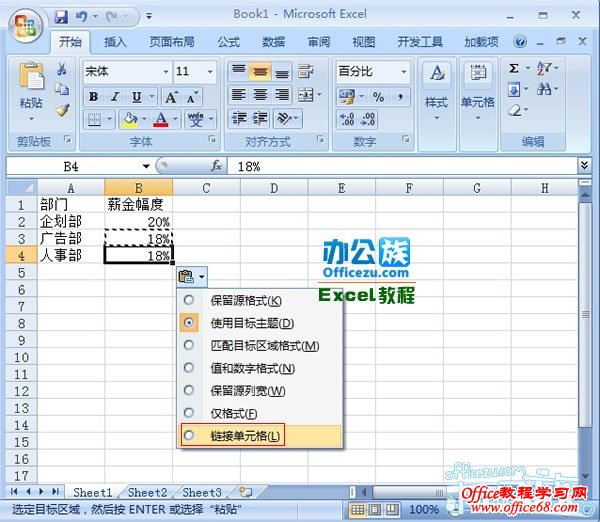The image size is (600, 522).
Task: Apply fill color with the paint bucket
Action: tap(130, 119)
